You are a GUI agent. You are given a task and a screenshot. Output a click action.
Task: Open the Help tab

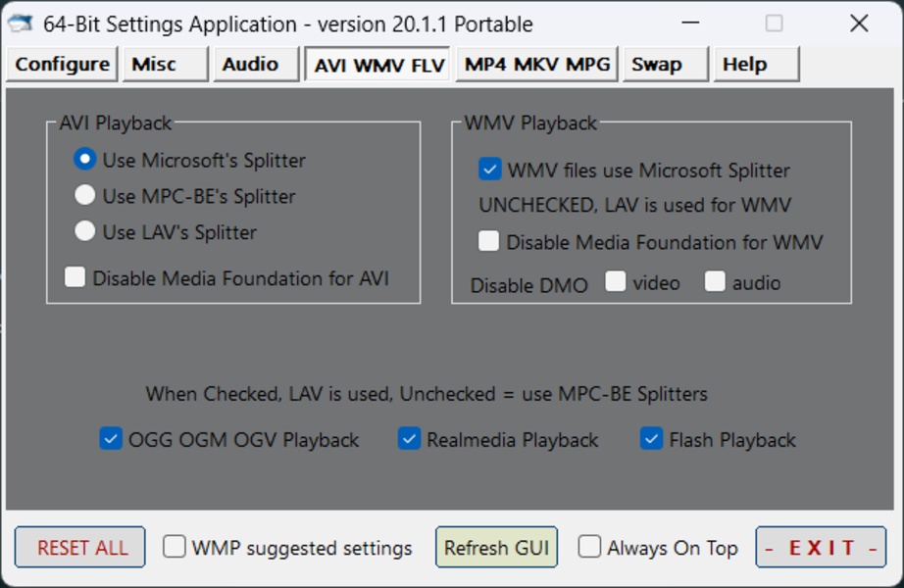pos(756,65)
